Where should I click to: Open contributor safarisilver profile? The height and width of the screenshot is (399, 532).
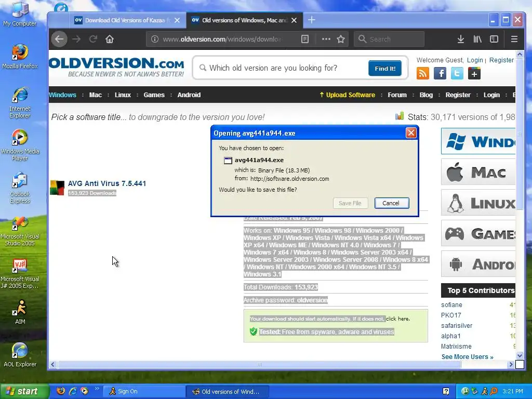457,325
